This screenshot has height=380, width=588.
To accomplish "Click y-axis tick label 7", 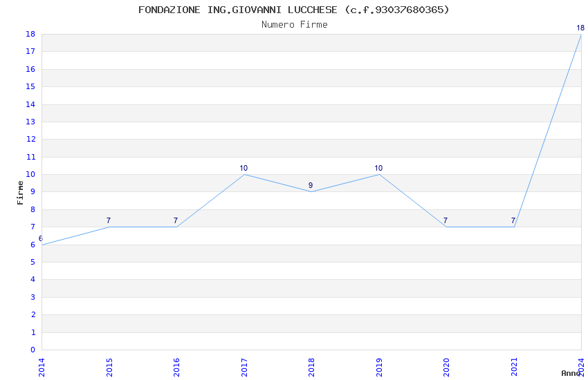I will pos(33,227).
